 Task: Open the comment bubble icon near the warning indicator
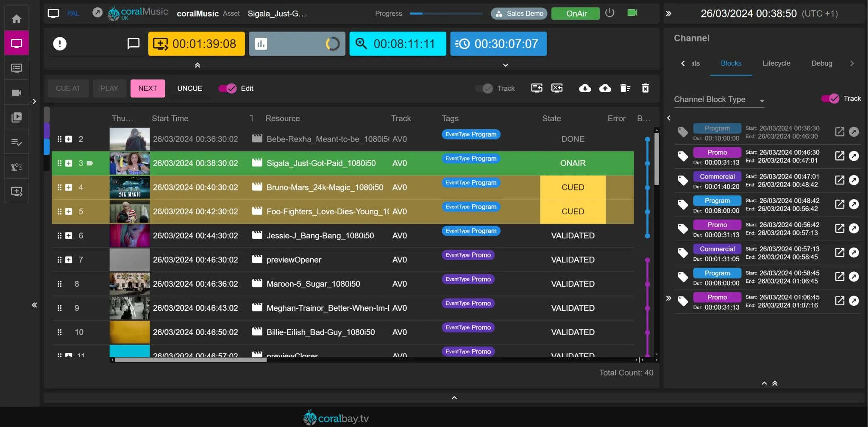(x=133, y=43)
